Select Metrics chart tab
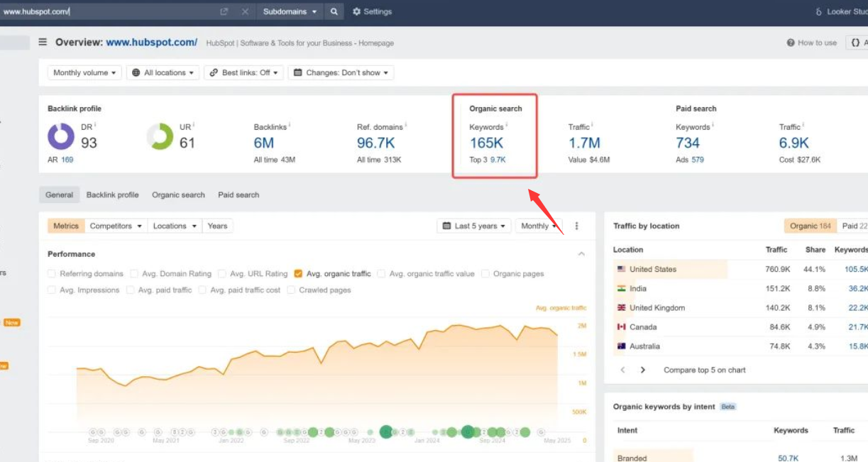The height and width of the screenshot is (462, 868). coord(66,226)
